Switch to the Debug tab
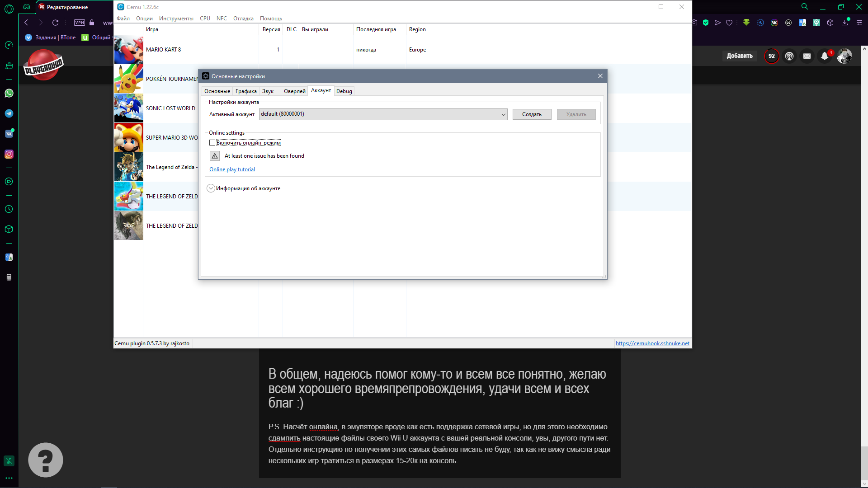Viewport: 868px width, 488px height. [x=344, y=91]
